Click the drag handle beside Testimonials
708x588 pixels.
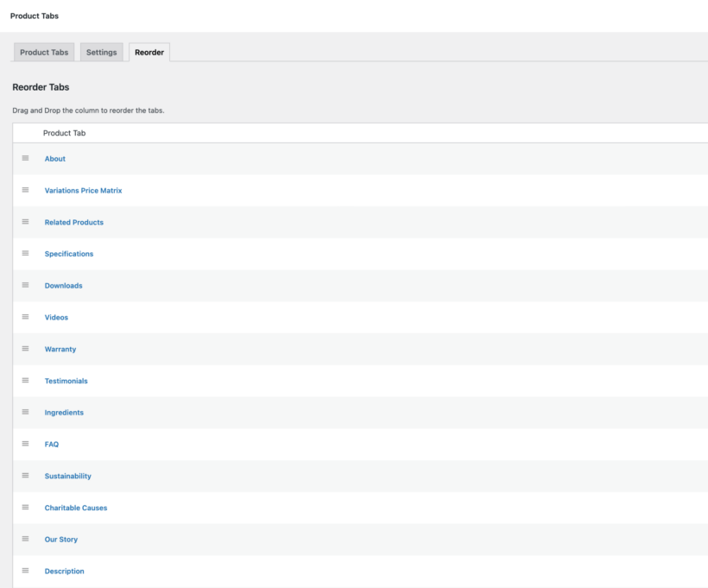click(25, 380)
